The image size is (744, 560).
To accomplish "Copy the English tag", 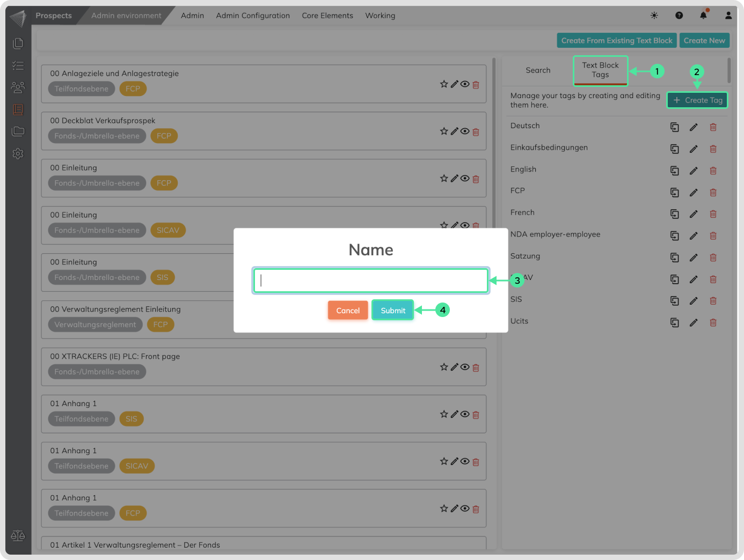I will 675,171.
